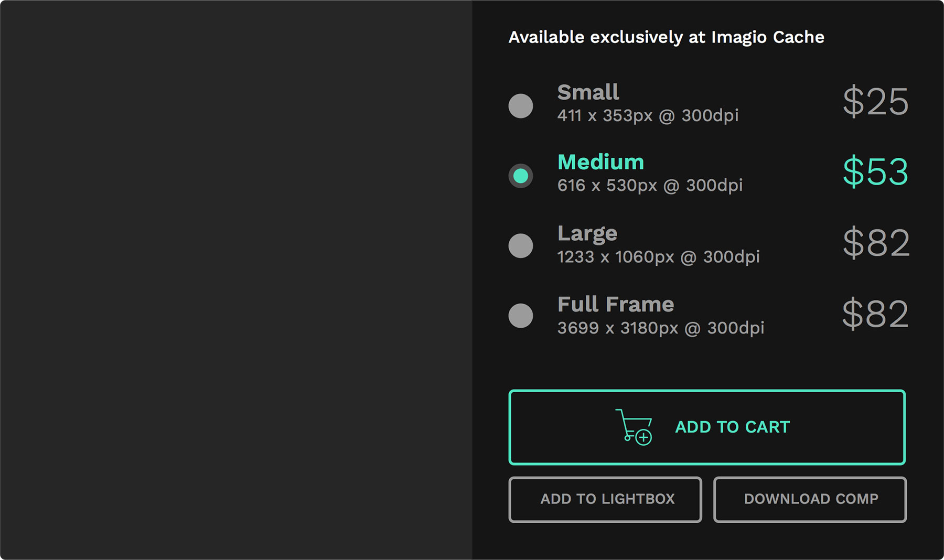944x560 pixels.
Task: Click the "Full Frame" size title
Action: (616, 305)
